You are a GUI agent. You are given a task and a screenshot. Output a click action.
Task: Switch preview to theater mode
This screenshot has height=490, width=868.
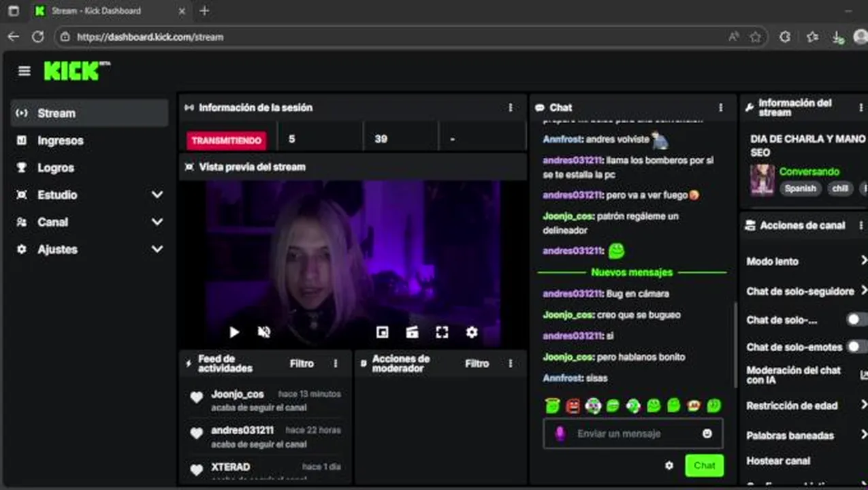[x=412, y=332]
